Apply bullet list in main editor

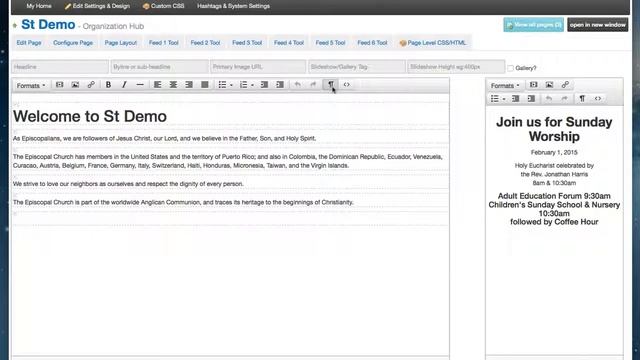[x=222, y=85]
